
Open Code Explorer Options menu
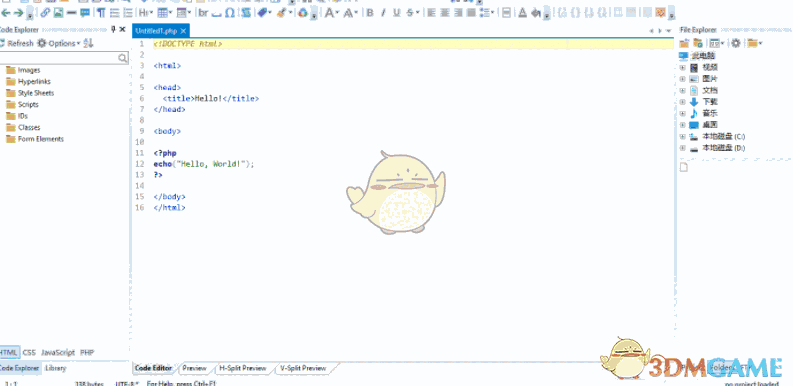pyautogui.click(x=58, y=44)
